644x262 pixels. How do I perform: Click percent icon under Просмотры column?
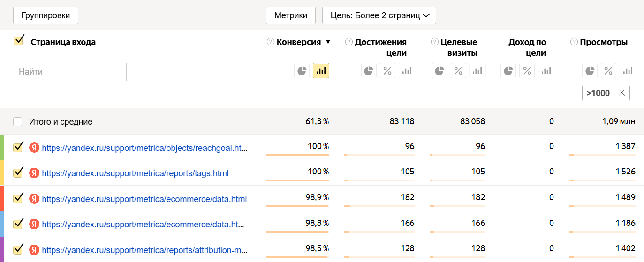(608, 71)
